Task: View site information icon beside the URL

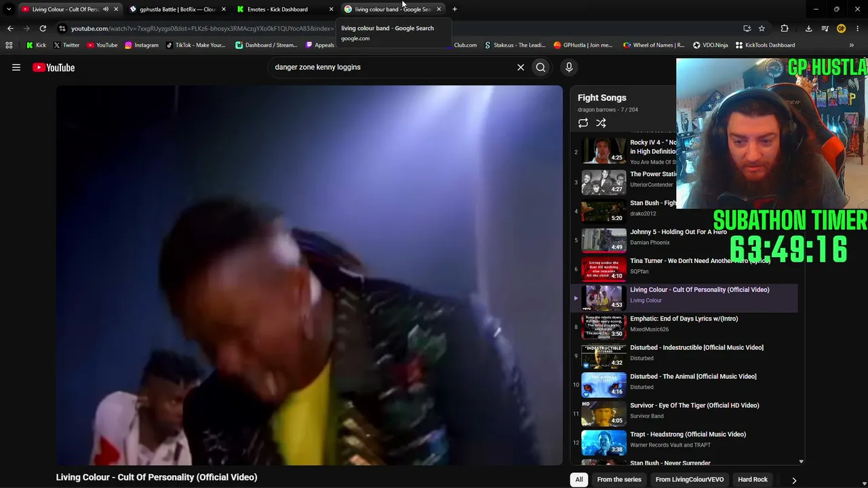Action: click(x=62, y=28)
